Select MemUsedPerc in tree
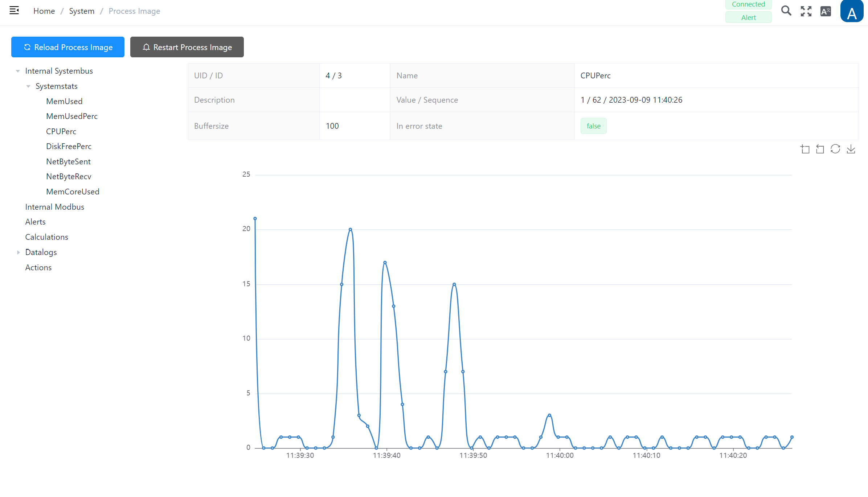This screenshot has width=868, height=497. (72, 116)
